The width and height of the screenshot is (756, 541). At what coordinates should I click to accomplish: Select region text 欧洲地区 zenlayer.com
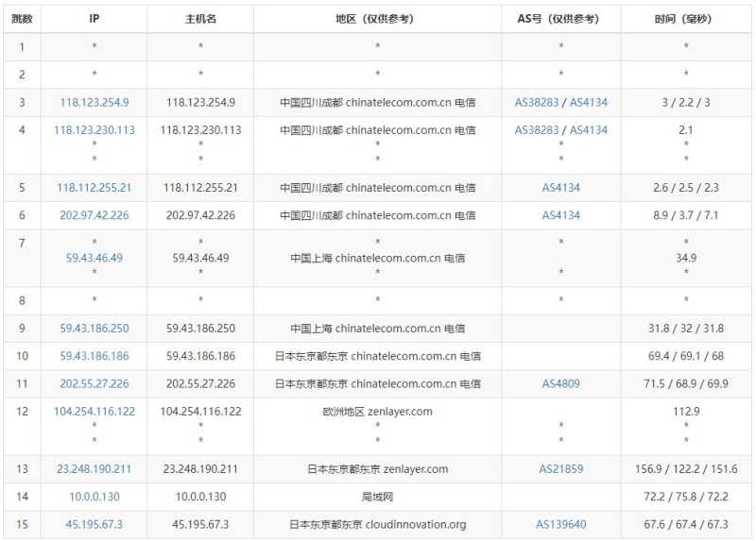point(377,412)
